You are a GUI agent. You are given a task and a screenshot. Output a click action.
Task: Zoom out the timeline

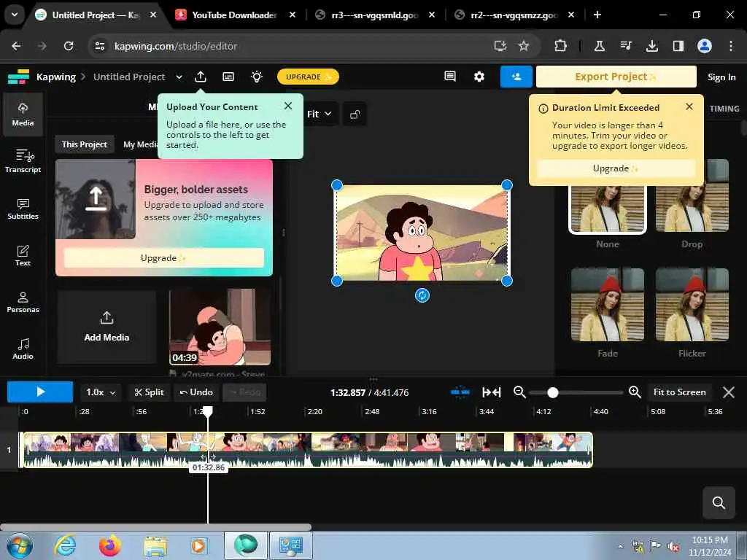coord(519,392)
